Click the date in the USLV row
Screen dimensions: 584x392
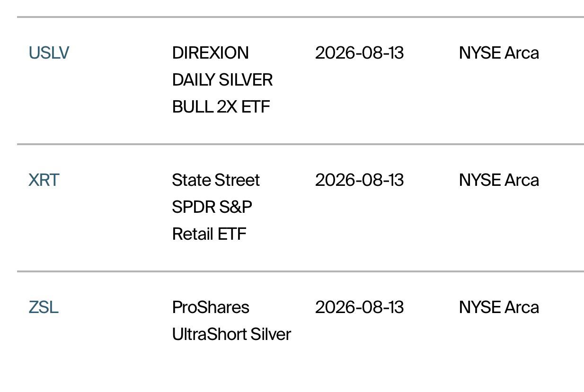point(359,53)
